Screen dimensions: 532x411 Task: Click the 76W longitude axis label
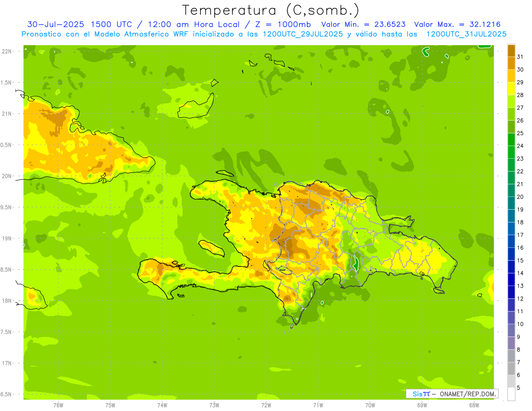click(x=58, y=405)
